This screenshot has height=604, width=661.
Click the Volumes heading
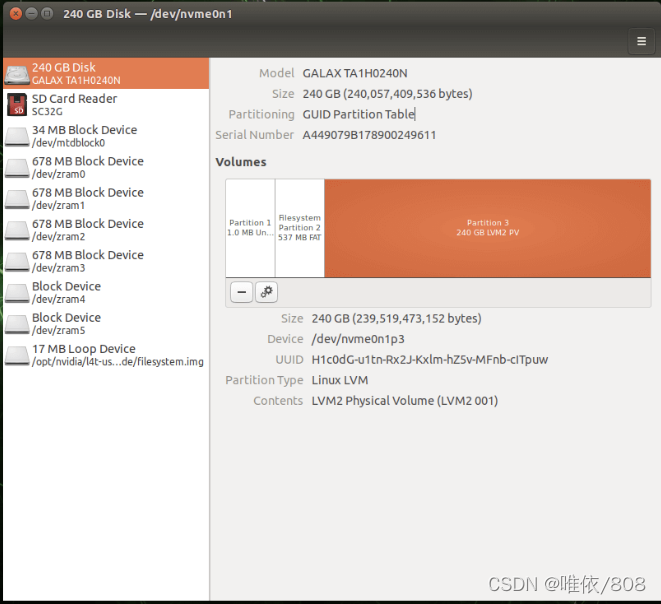(241, 162)
